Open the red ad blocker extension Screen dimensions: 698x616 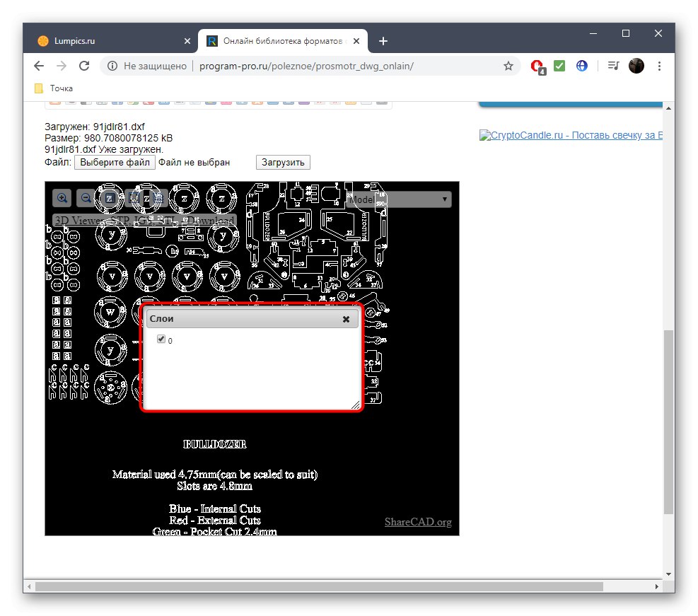[x=537, y=66]
